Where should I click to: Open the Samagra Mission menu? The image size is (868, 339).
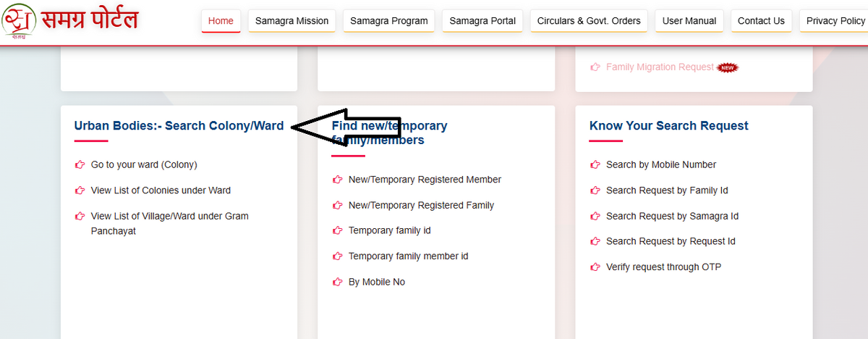click(292, 21)
